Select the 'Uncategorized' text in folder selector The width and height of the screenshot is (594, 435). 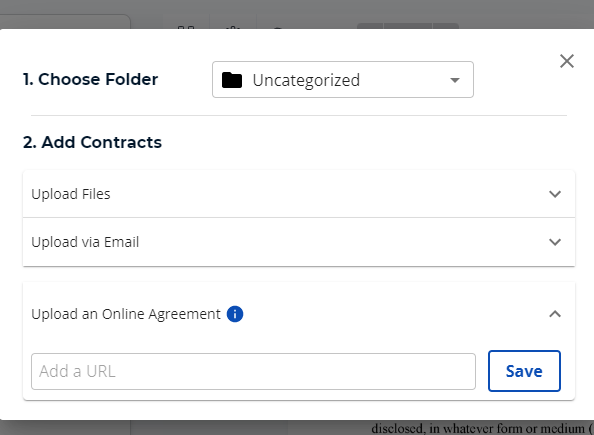(x=306, y=80)
